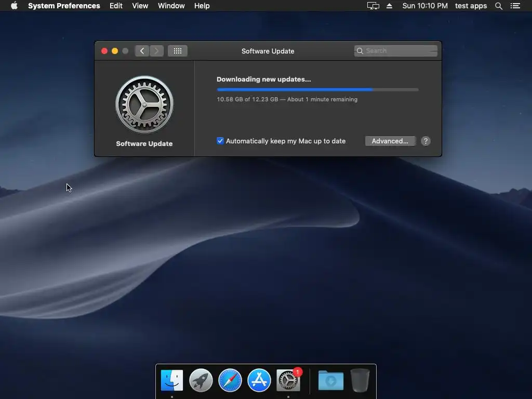This screenshot has height=399, width=532.
Task: Open the Help menu
Action: pos(202,6)
